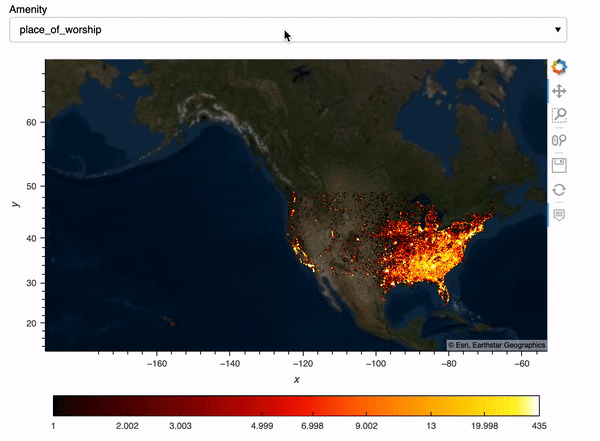
Task: Click y-axis tick label 40
Action: point(31,238)
